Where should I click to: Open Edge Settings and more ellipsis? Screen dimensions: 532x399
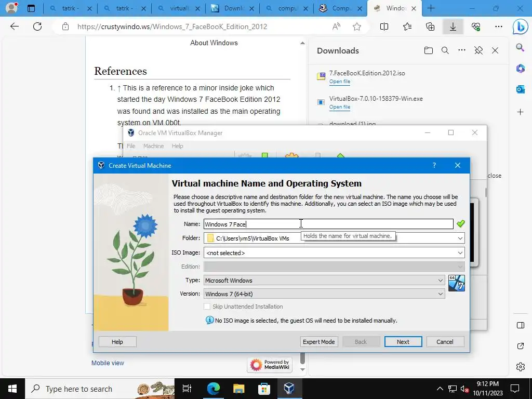pos(498,26)
